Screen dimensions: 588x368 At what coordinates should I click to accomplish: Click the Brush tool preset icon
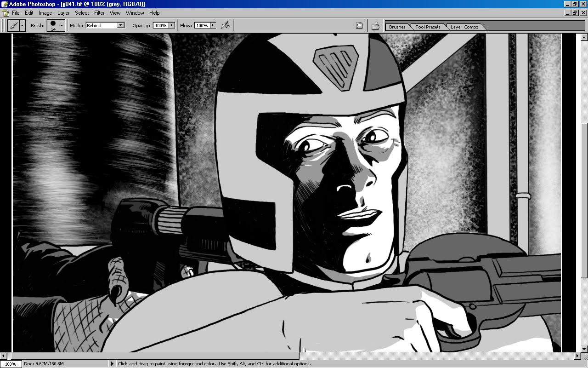pos(13,25)
